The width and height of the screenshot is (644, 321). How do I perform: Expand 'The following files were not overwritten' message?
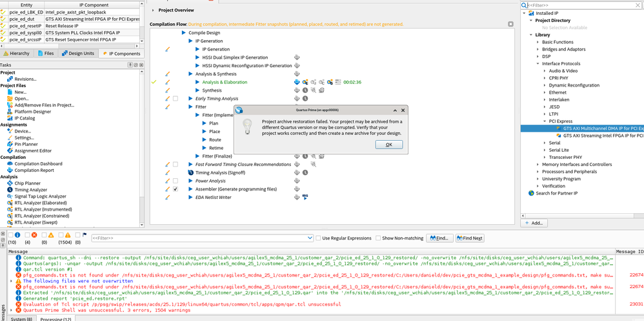11,281
